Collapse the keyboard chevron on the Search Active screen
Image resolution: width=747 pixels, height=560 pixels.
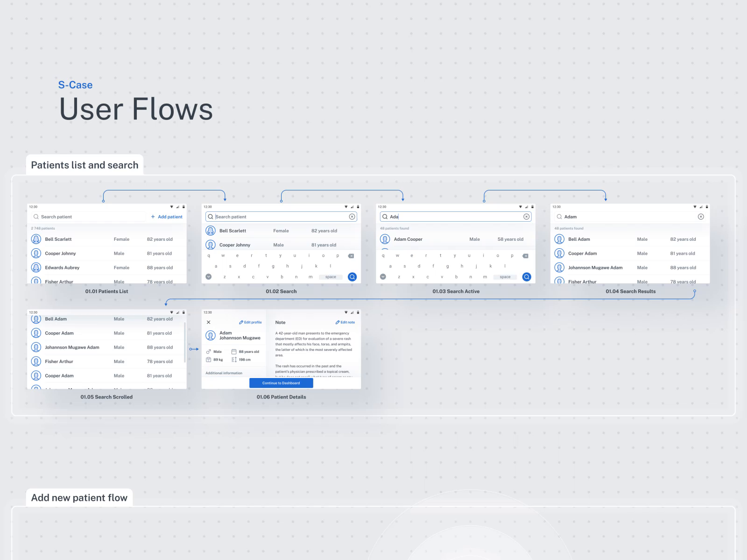(383, 276)
